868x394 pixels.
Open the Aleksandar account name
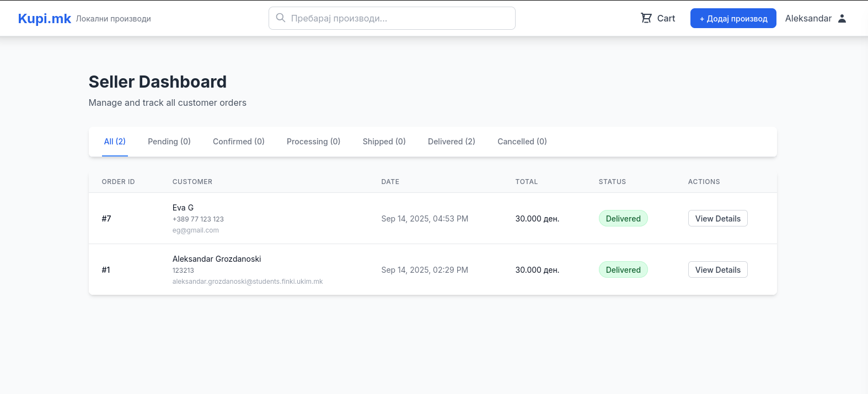click(808, 18)
